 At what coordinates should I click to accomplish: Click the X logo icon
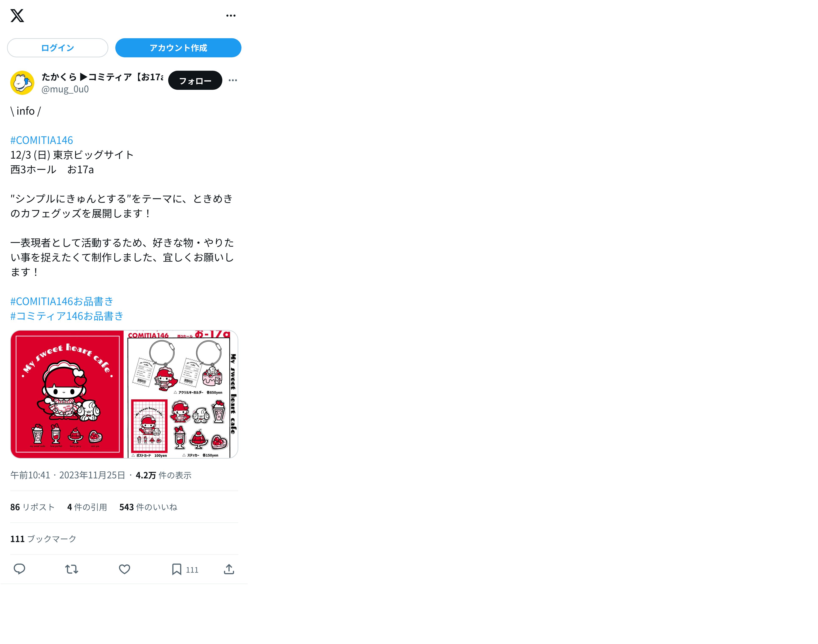point(17,16)
